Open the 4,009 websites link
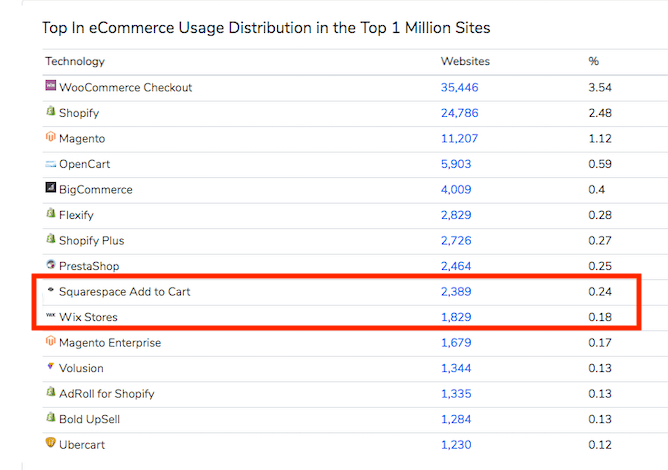Screen dimensions: 668x470 (456, 190)
